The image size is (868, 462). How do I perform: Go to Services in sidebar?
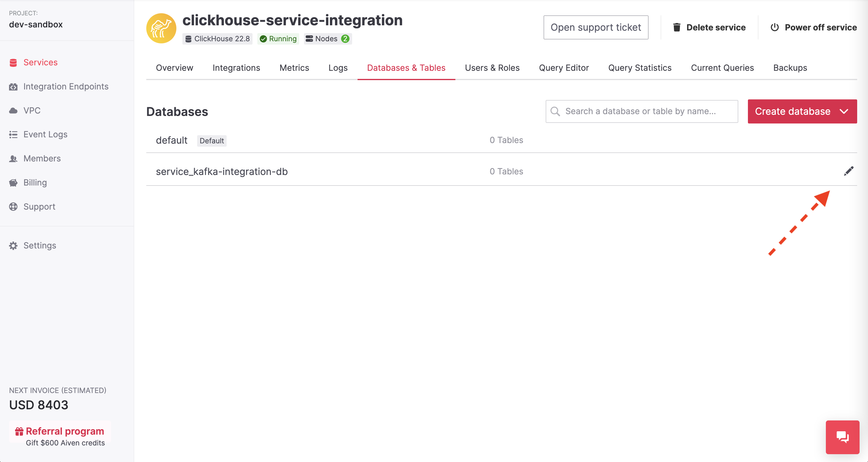(40, 62)
